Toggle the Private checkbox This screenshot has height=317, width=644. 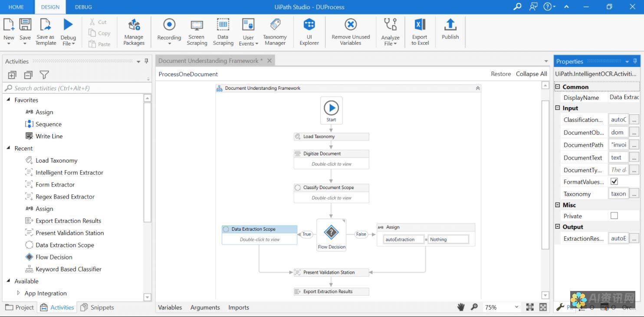(x=614, y=216)
